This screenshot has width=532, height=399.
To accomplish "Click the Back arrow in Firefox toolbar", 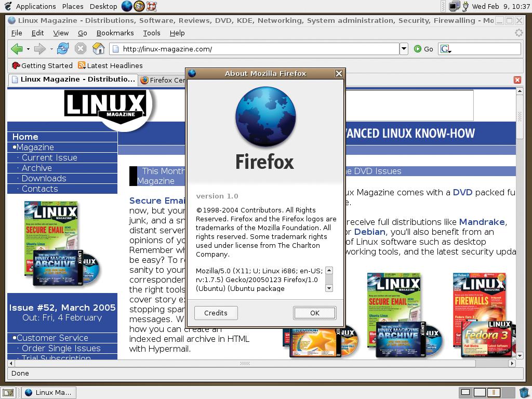I will click(x=17, y=49).
